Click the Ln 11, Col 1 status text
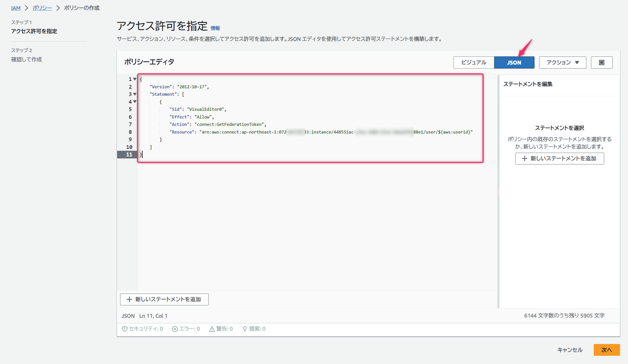 coord(153,316)
